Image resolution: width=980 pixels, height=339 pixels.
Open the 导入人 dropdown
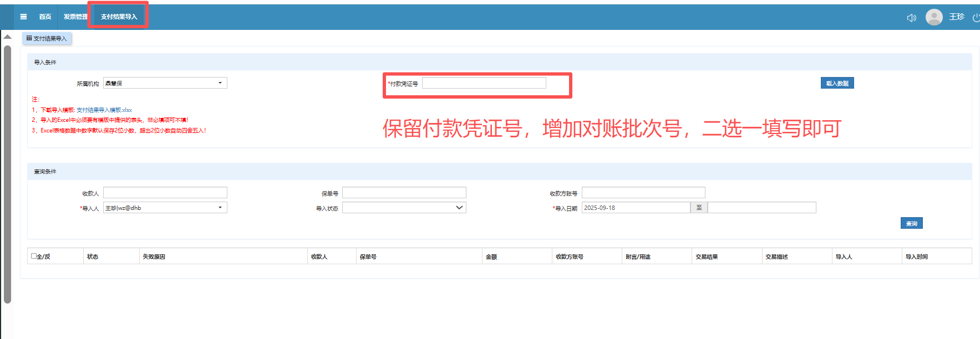coord(165,208)
